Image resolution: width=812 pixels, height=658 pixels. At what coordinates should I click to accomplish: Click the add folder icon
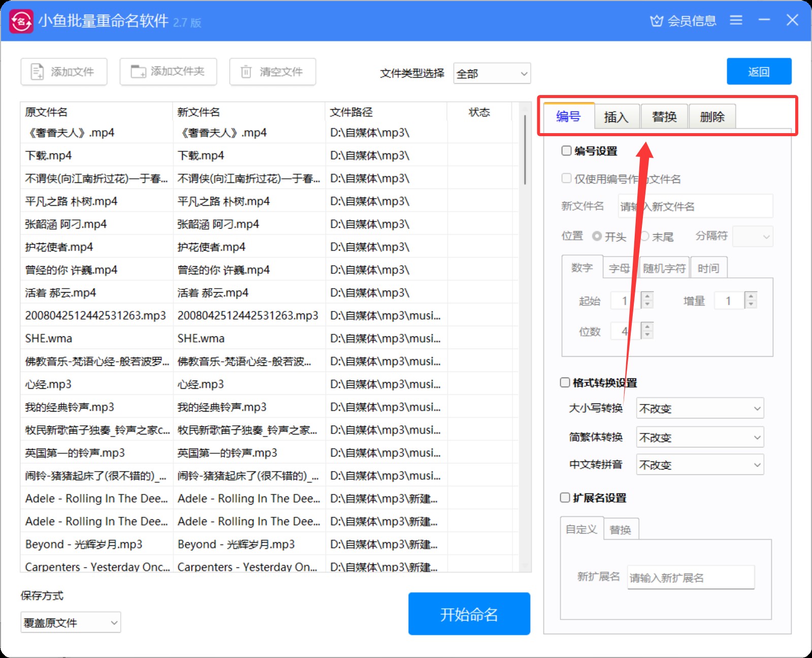pyautogui.click(x=138, y=72)
